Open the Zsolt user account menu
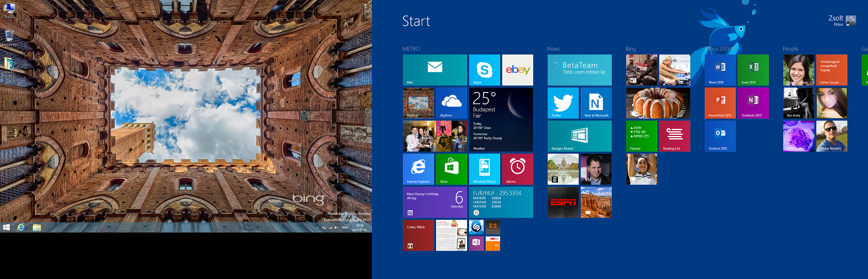This screenshot has height=279, width=868. pos(842,21)
